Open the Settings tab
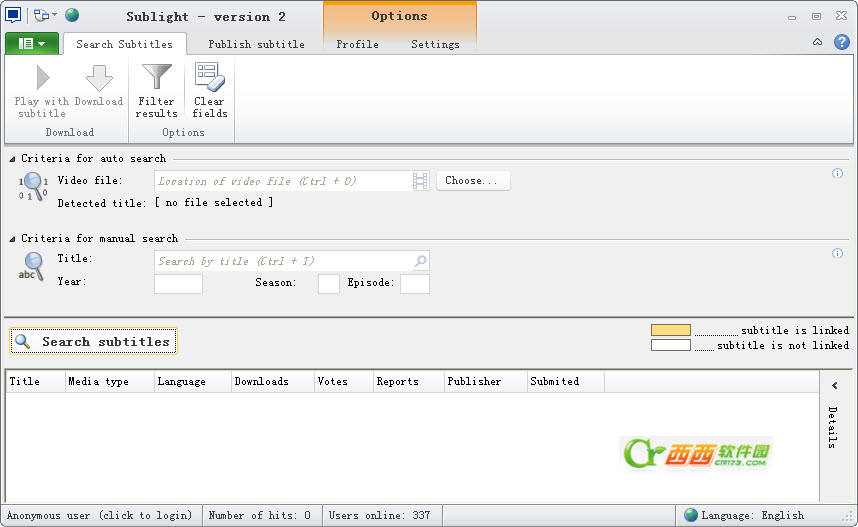The width and height of the screenshot is (858, 527). point(436,44)
